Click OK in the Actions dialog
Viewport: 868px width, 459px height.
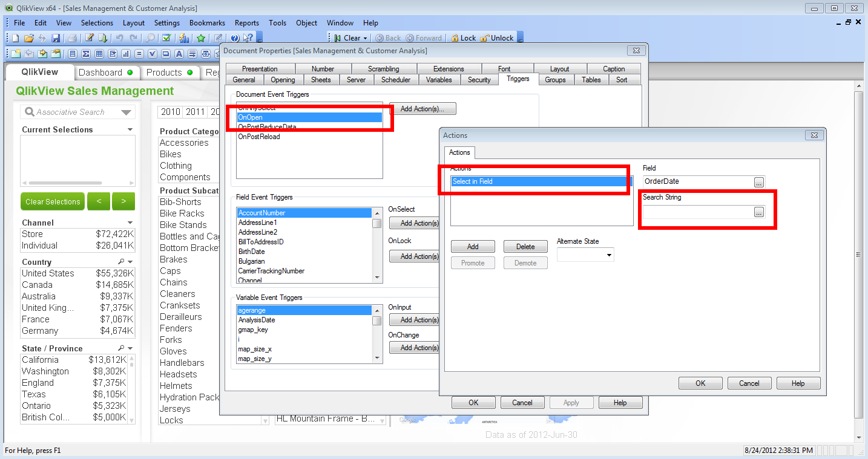point(700,383)
